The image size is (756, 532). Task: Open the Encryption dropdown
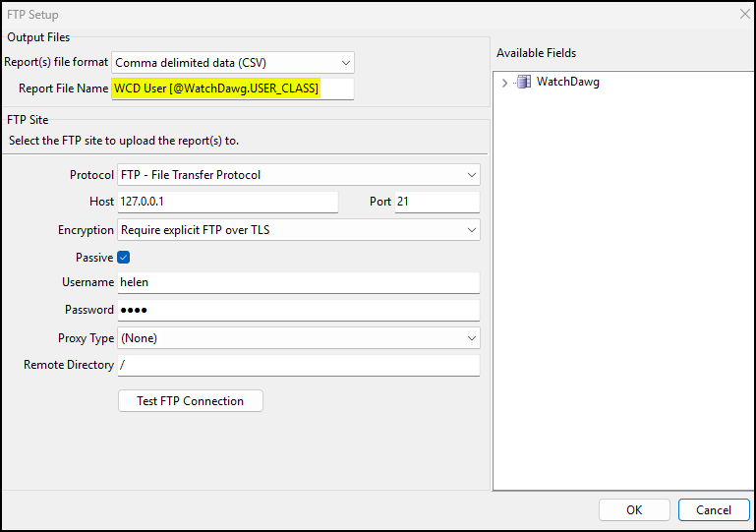click(x=298, y=230)
